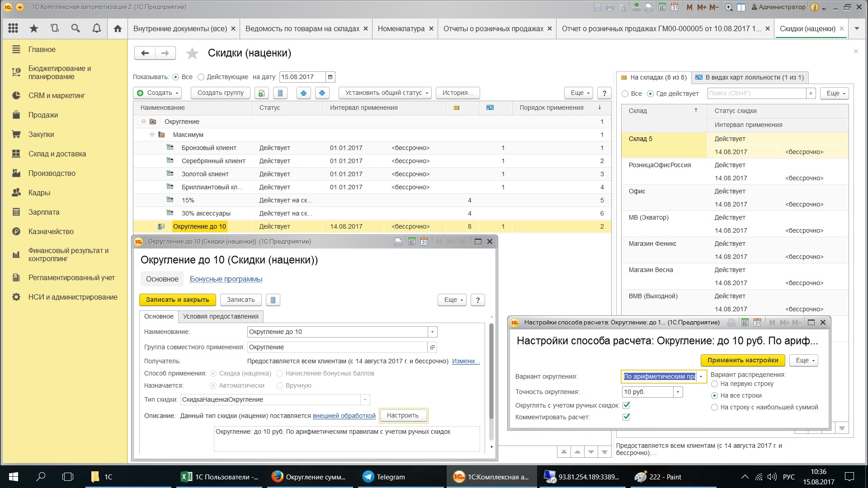Open Еще menu in discounts list toolbar

(x=578, y=93)
